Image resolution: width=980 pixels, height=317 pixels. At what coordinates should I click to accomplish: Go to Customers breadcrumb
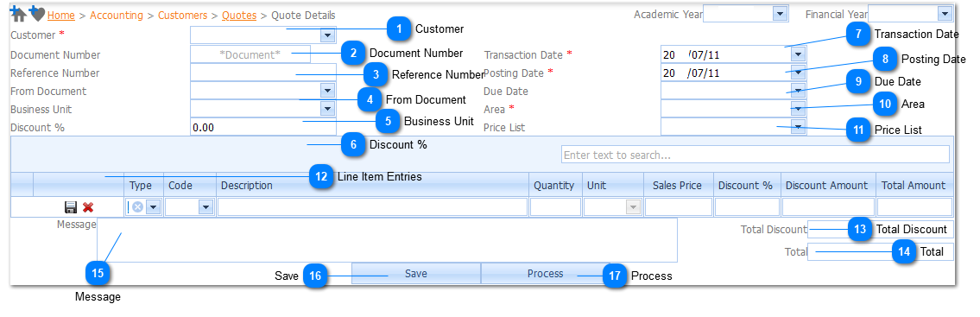182,15
